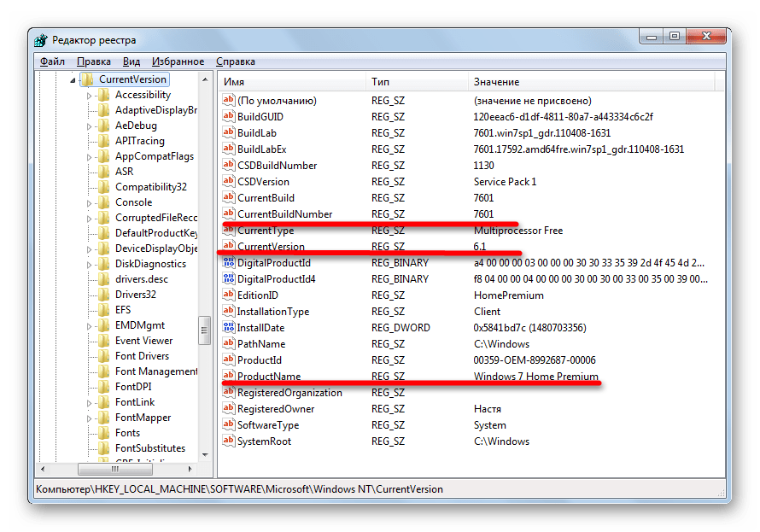Click the BuildLab string value icon
Image resolution: width=760 pixels, height=532 pixels.
tap(228, 132)
